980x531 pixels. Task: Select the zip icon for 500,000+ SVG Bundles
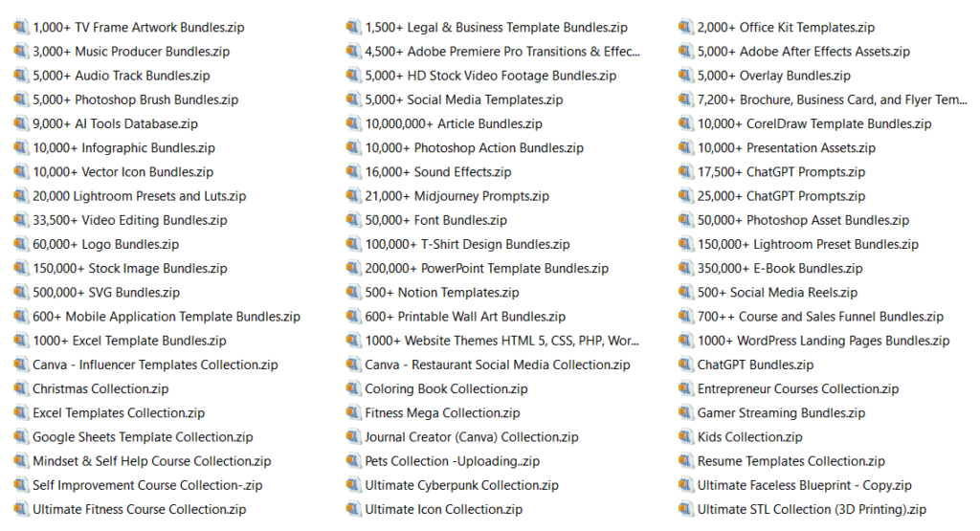click(x=21, y=293)
